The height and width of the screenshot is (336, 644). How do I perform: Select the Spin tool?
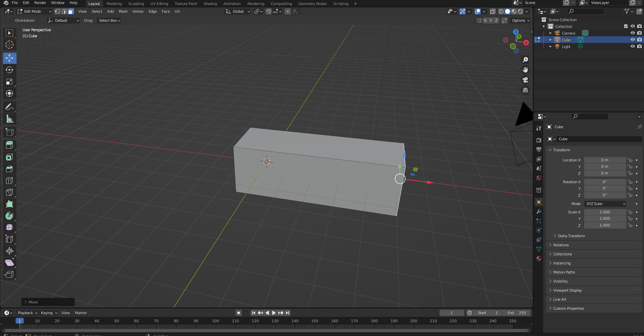(x=9, y=216)
